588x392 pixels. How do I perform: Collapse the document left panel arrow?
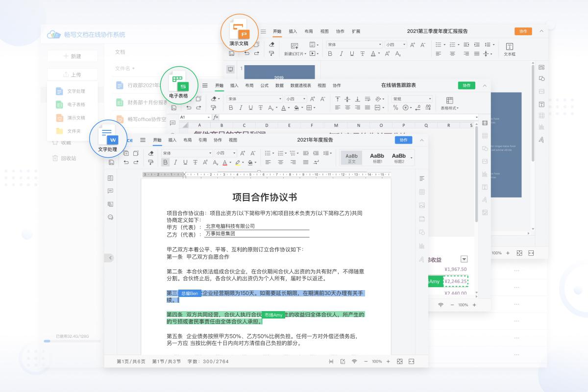pyautogui.click(x=110, y=258)
